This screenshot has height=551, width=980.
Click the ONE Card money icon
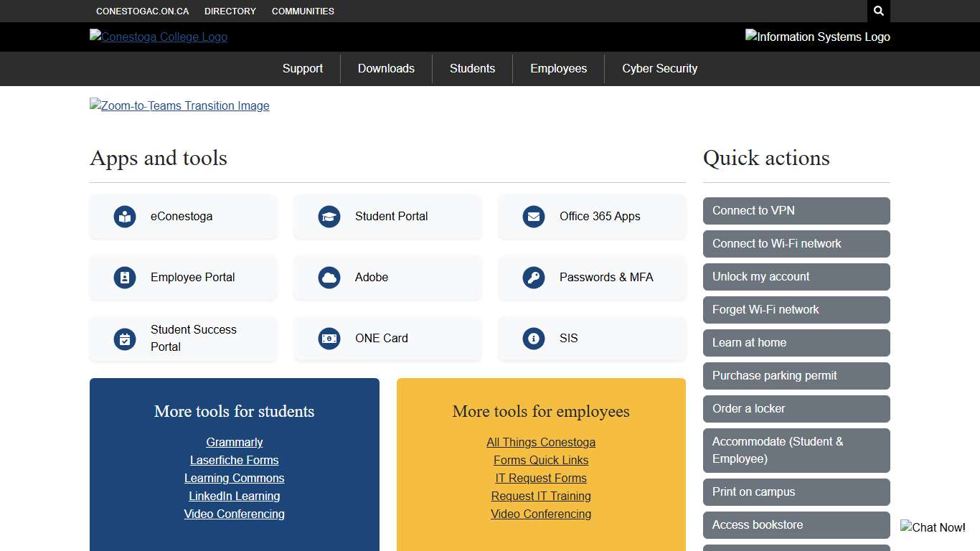coord(329,339)
